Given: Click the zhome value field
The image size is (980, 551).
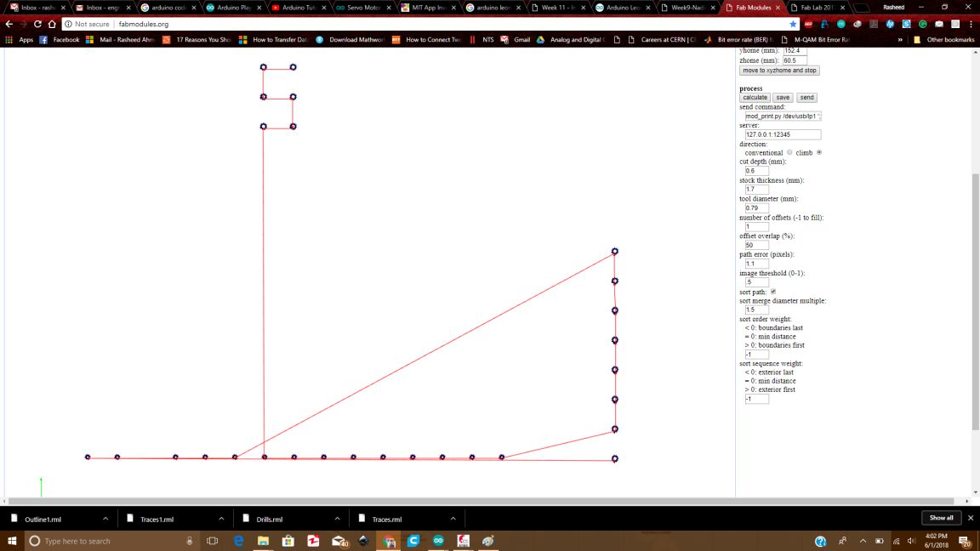Looking at the screenshot, I should (x=795, y=60).
